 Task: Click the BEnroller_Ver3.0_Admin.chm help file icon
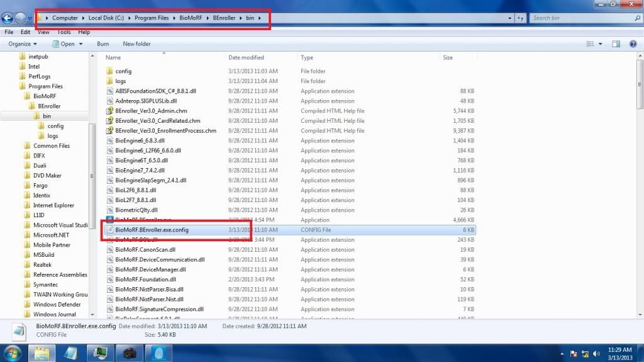(x=109, y=111)
